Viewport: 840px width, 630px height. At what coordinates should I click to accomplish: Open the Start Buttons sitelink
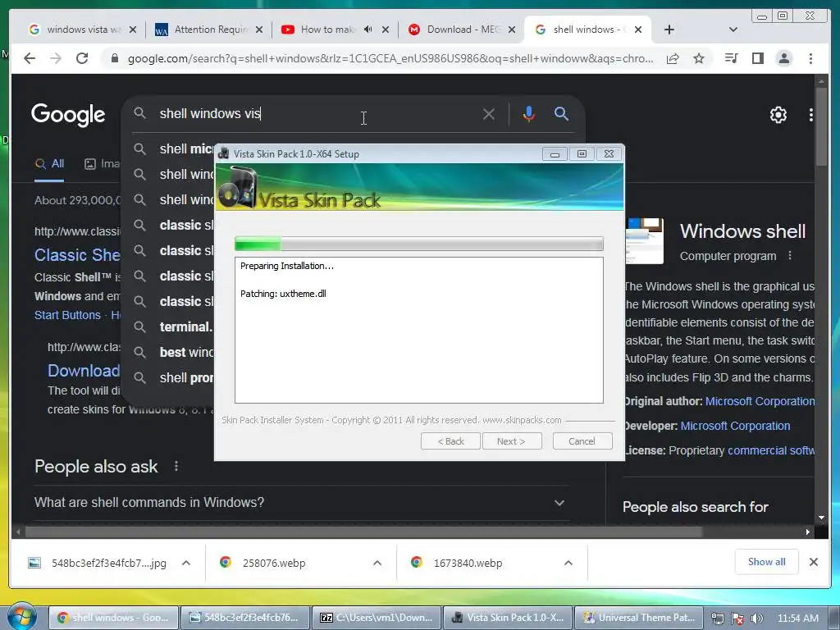[67, 315]
